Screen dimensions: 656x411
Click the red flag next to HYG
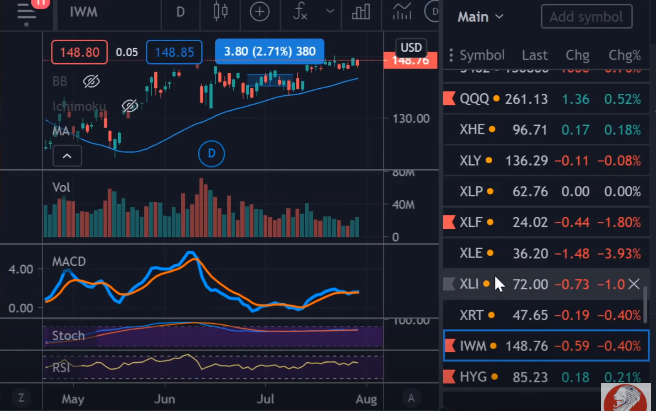(449, 377)
